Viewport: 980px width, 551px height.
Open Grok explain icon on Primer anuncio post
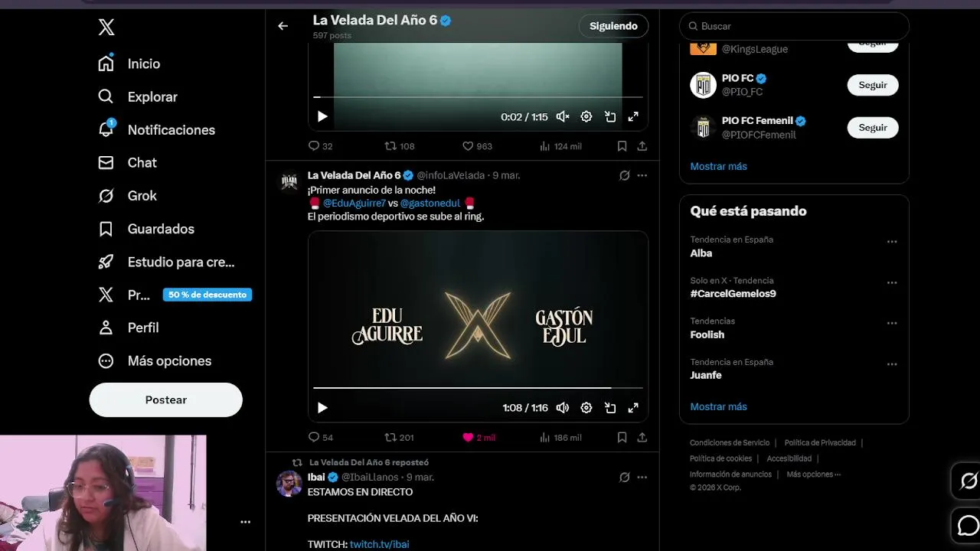625,175
